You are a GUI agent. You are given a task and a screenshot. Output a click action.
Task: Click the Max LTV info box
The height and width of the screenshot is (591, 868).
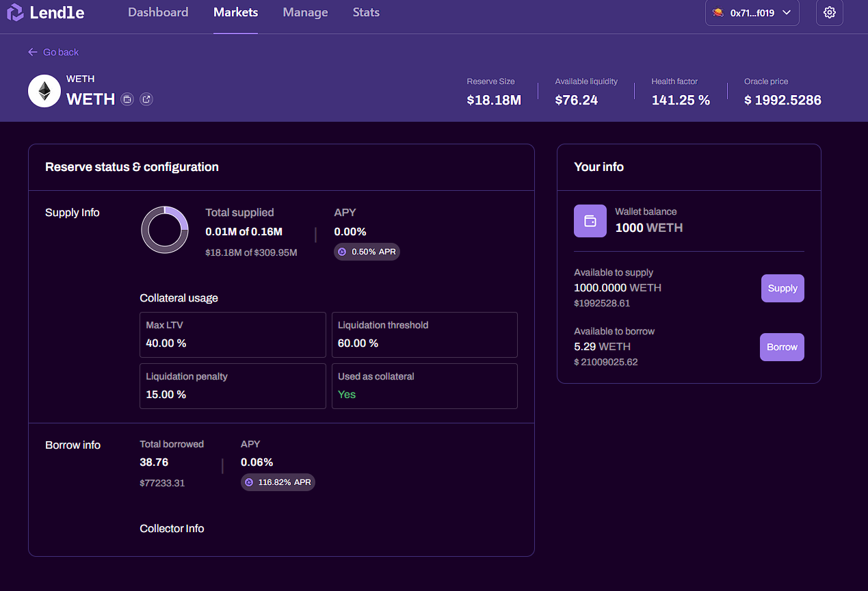(233, 334)
